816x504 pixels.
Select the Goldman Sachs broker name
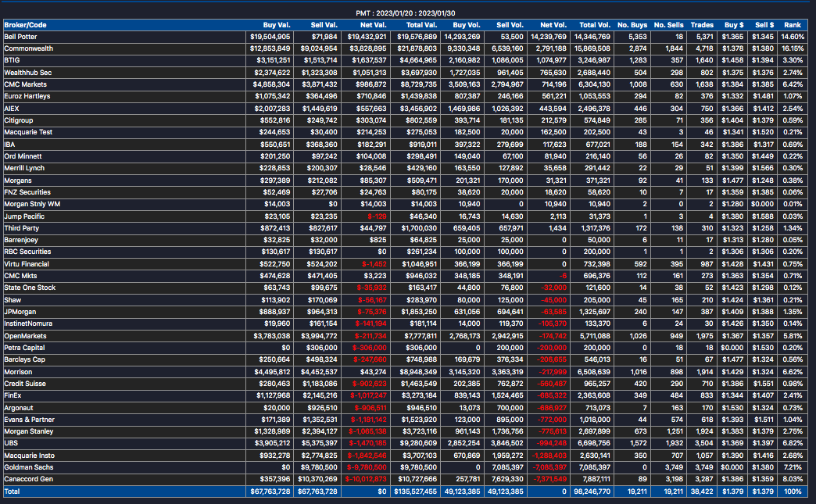pyautogui.click(x=29, y=467)
